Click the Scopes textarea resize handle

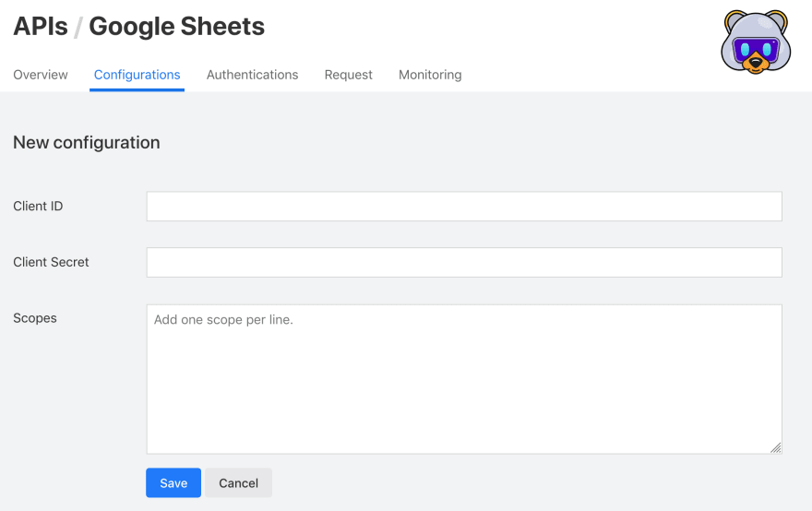pyautogui.click(x=776, y=448)
